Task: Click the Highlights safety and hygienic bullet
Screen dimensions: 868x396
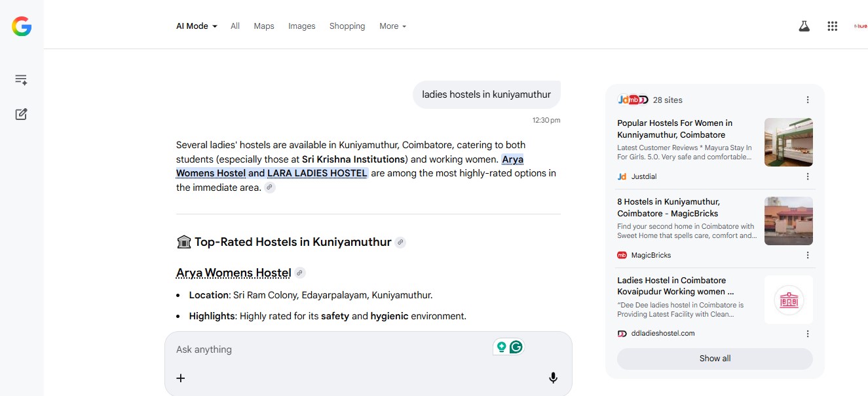Action: [328, 316]
